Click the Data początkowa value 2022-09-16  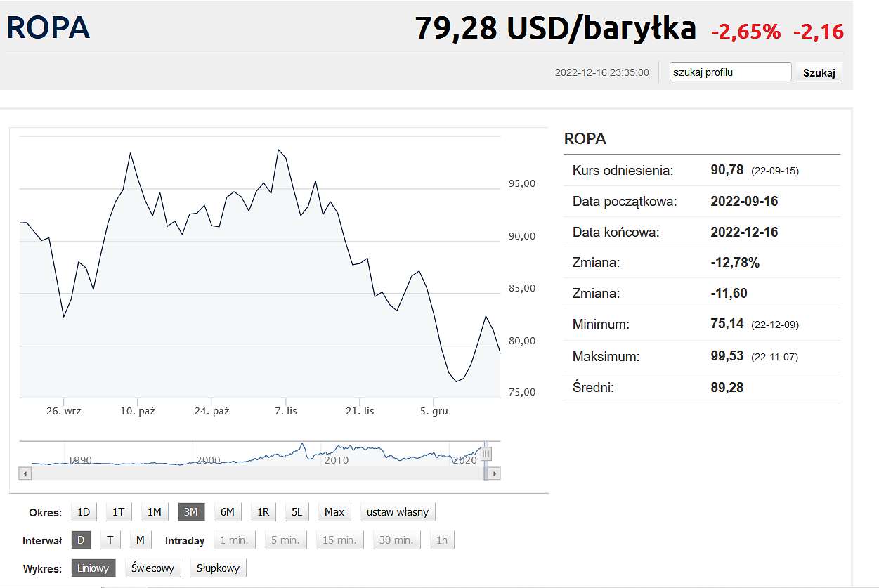point(745,202)
